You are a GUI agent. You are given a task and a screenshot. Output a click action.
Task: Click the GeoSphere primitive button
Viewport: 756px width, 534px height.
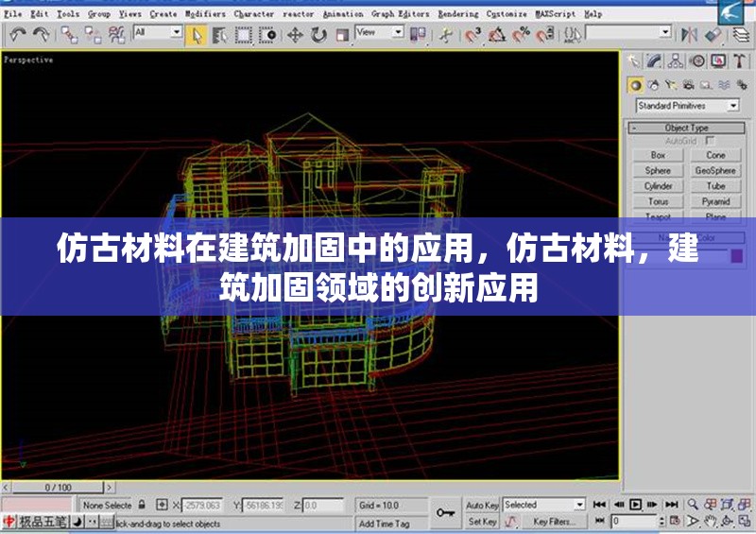(715, 171)
